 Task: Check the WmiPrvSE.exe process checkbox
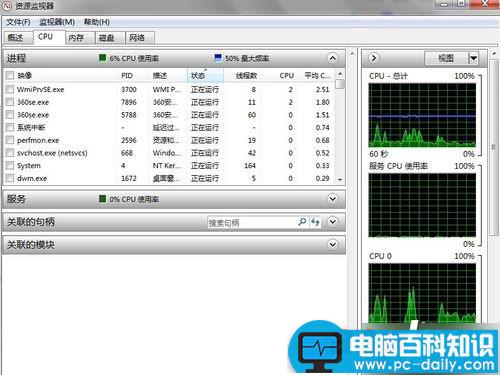pyautogui.click(x=10, y=89)
